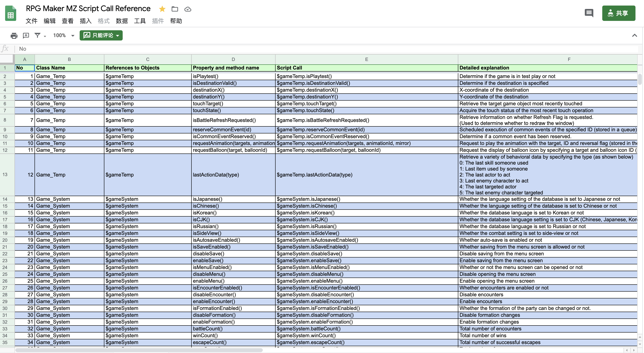This screenshot has width=644, height=353.
Task: Click the document title text
Action: pos(88,9)
